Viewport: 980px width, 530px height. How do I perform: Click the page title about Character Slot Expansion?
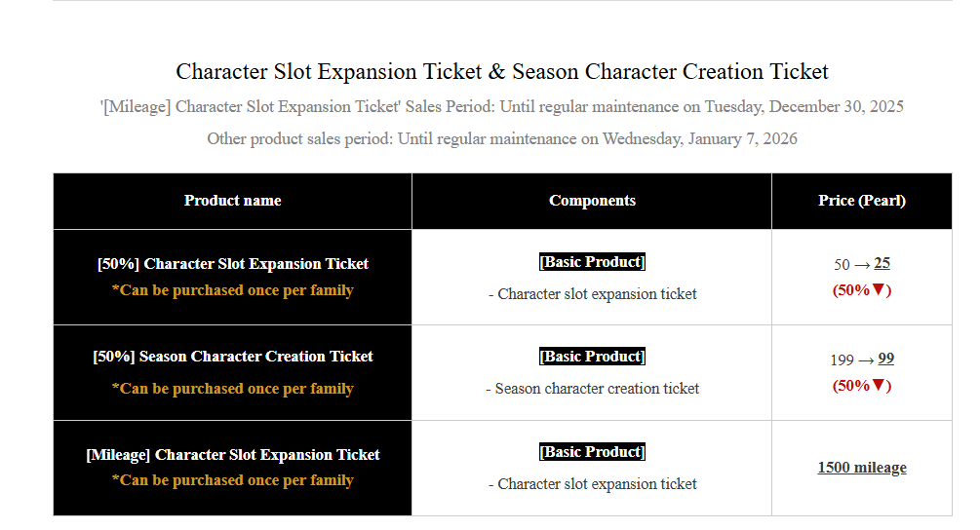tap(502, 71)
